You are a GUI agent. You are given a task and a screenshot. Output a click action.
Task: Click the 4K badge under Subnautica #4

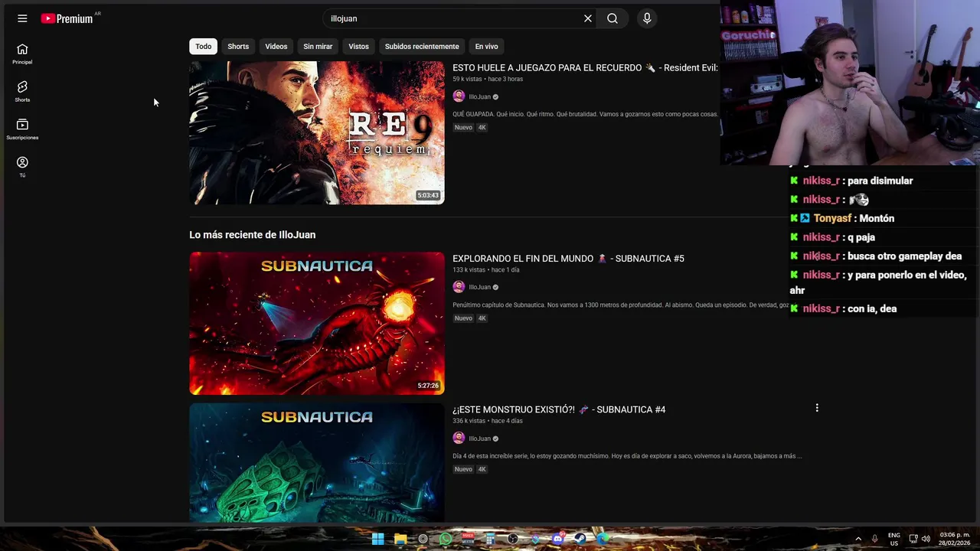point(482,470)
